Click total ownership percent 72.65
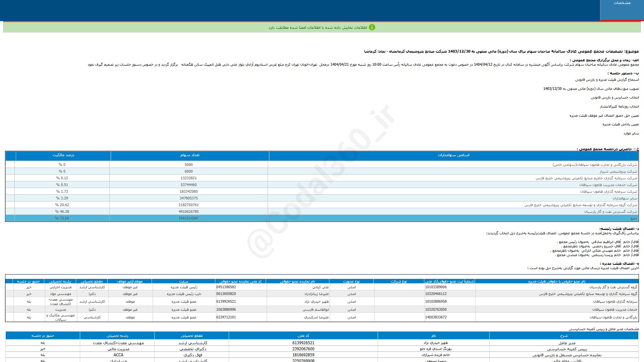Screen dimensions: 644x362 pyautogui.click(x=62, y=218)
